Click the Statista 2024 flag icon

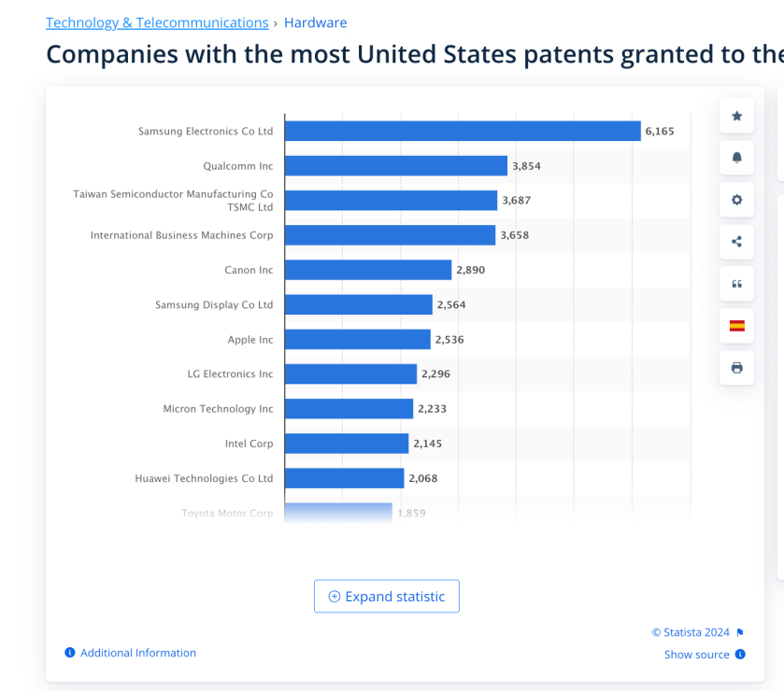[740, 632]
